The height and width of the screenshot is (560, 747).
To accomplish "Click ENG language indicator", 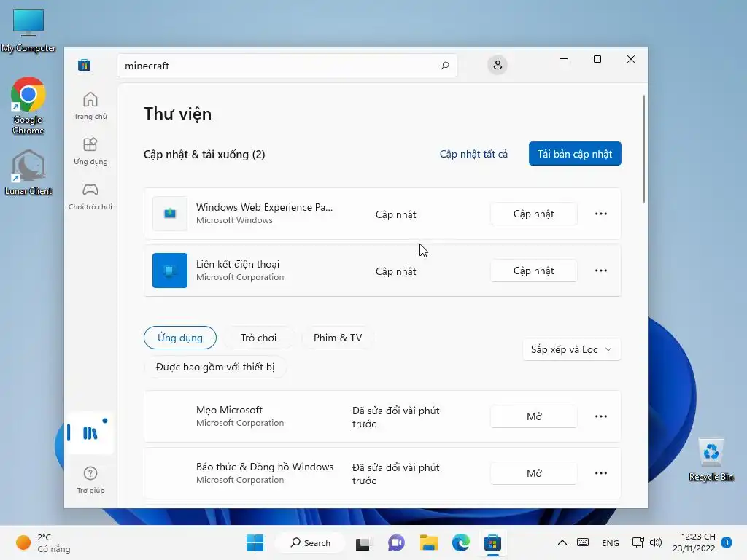I will tap(611, 542).
